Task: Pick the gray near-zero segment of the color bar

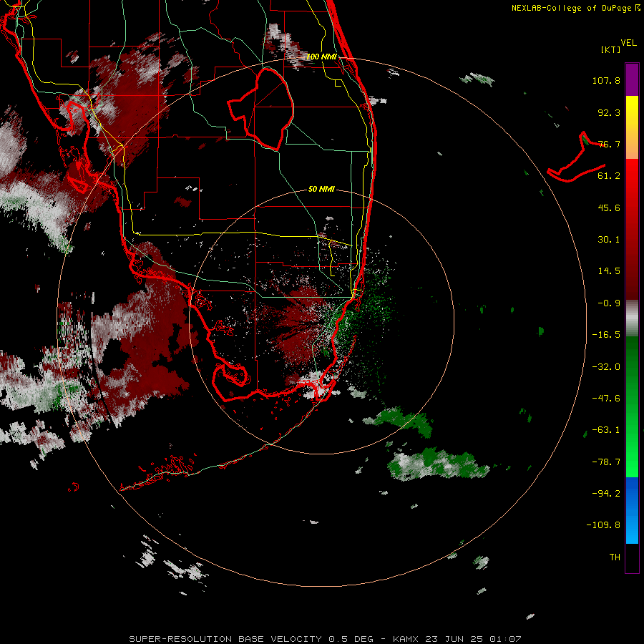Action: coord(632,318)
